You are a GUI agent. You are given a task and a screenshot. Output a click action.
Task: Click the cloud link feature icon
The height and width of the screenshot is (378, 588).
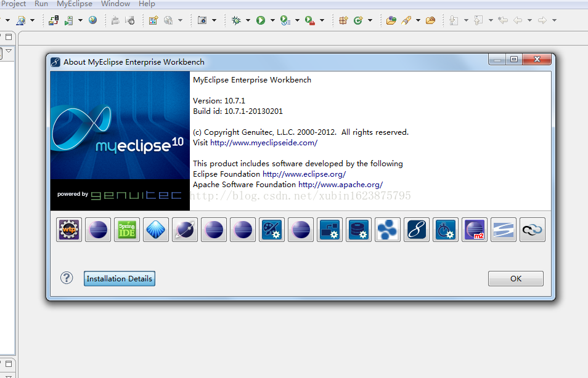click(533, 230)
